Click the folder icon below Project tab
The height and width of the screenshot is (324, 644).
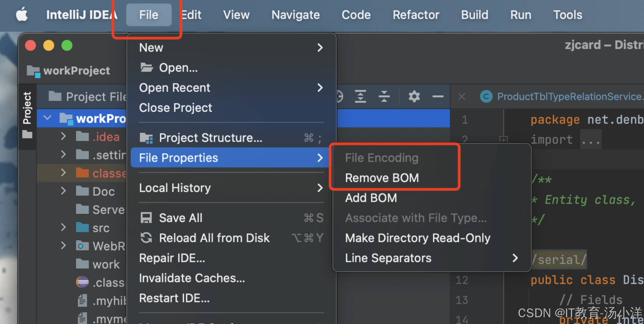(27, 135)
